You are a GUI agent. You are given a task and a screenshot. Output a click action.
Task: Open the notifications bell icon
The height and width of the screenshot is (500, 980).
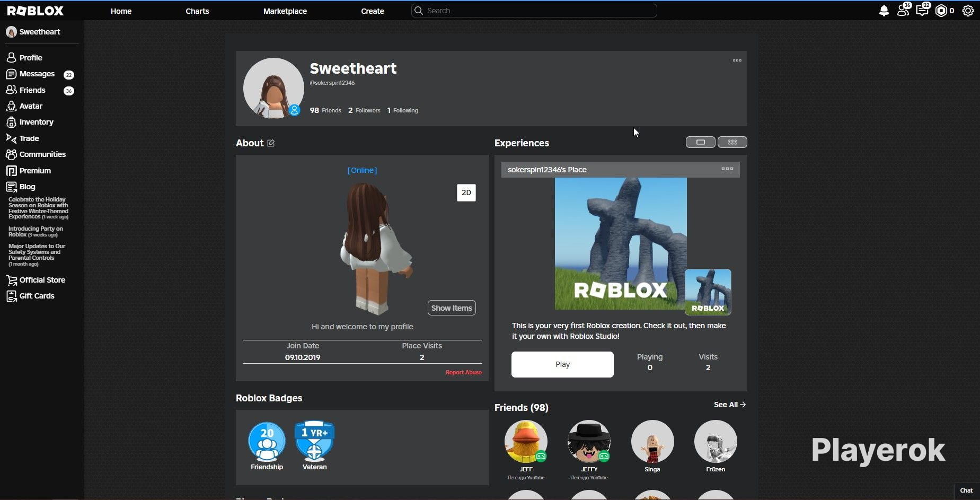(884, 11)
